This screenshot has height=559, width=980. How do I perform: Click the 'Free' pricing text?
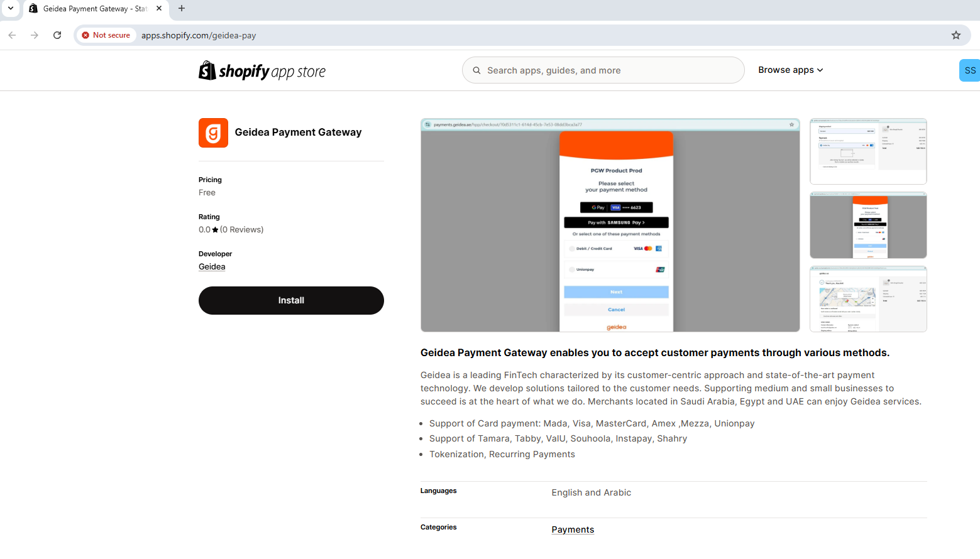click(207, 193)
